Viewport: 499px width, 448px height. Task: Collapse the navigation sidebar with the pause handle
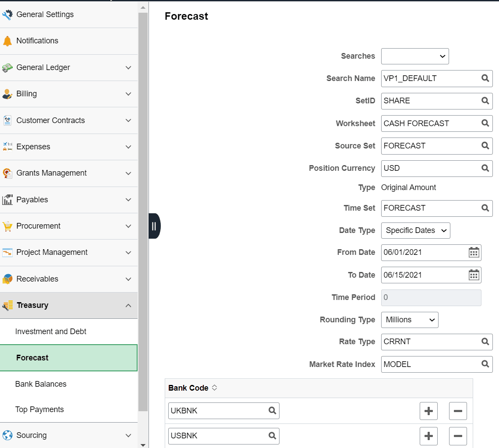154,226
